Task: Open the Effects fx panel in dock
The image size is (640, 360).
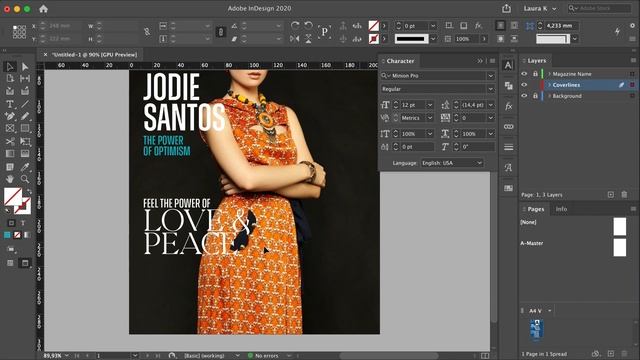Action: (x=509, y=106)
